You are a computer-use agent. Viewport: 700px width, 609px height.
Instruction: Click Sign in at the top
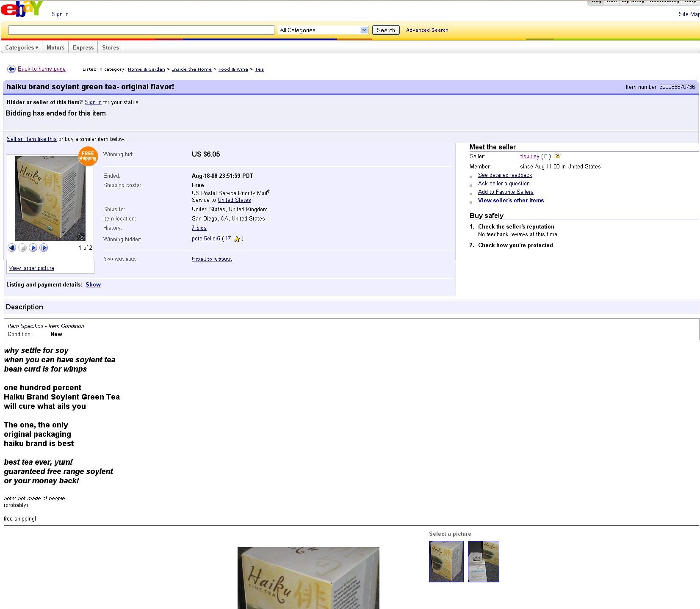pos(60,14)
